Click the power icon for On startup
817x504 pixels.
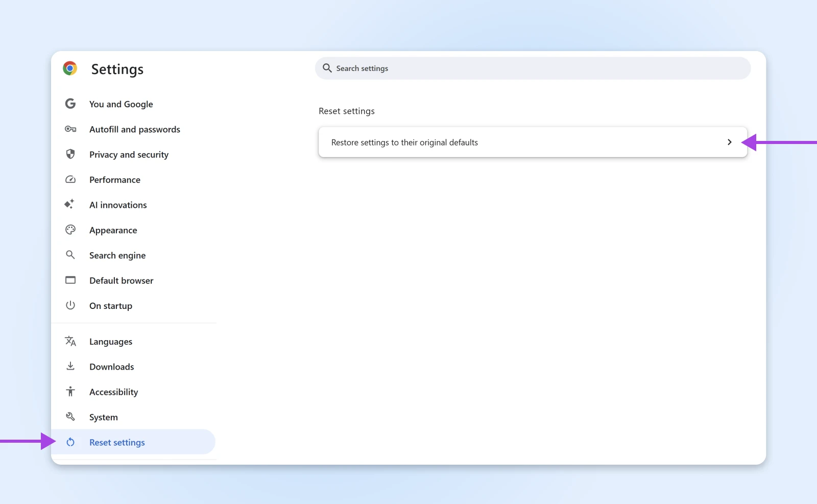click(x=70, y=305)
